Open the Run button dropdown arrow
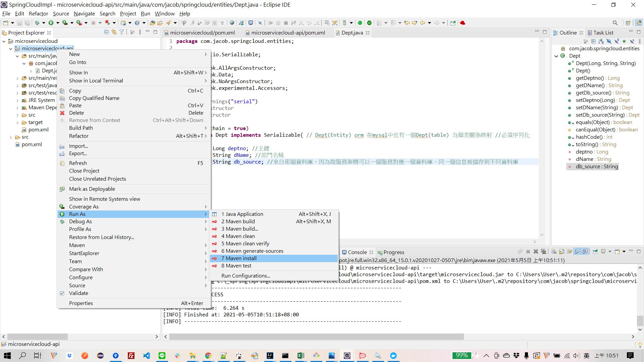 58,23
